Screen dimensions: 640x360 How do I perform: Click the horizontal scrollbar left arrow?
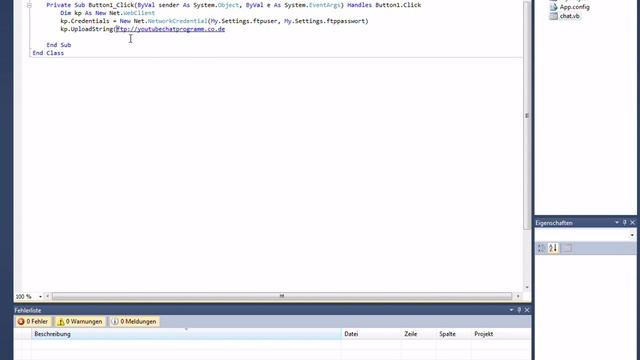tap(47, 296)
